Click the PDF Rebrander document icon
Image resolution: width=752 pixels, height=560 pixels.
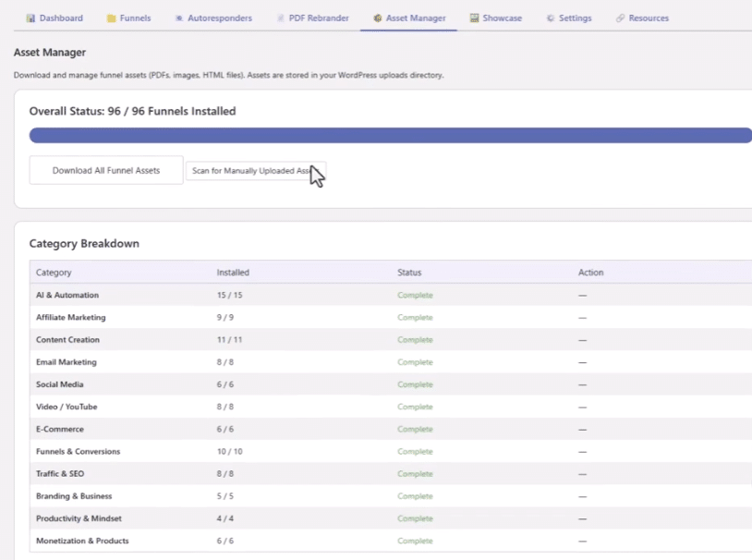[x=280, y=18]
